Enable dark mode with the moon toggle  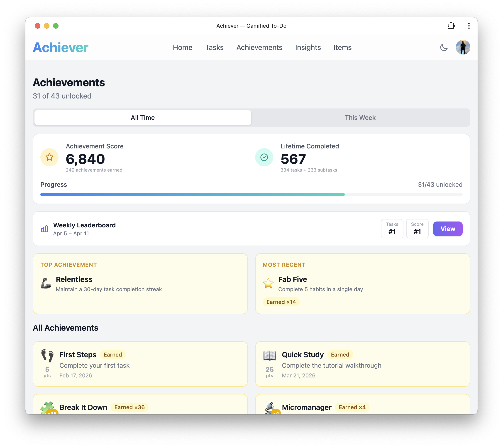tap(444, 47)
